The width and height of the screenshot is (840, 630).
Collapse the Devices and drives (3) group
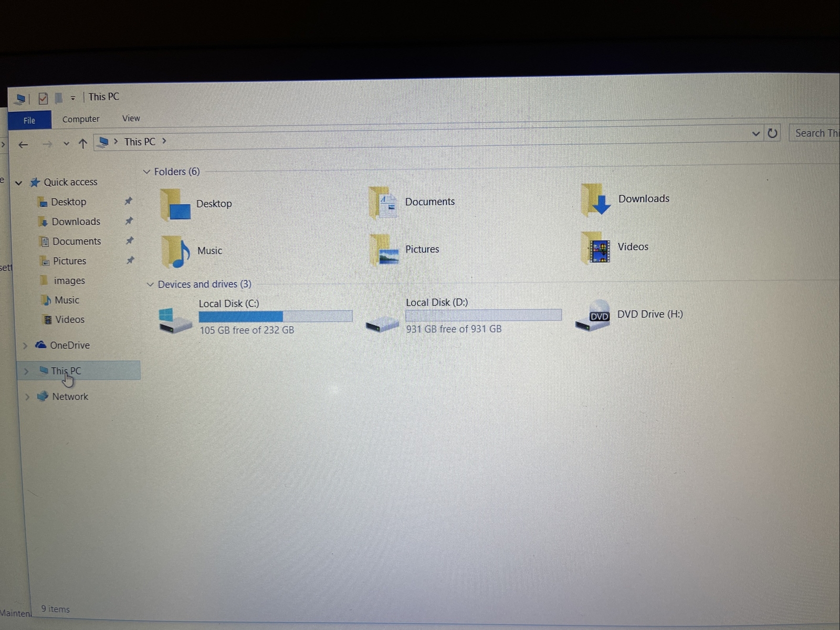coord(150,285)
